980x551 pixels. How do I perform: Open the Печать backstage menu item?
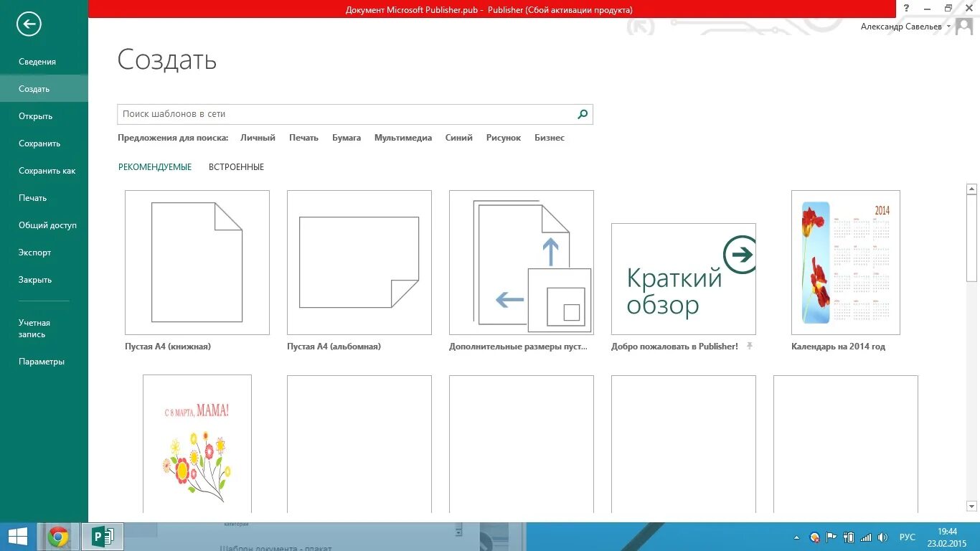pos(44,198)
